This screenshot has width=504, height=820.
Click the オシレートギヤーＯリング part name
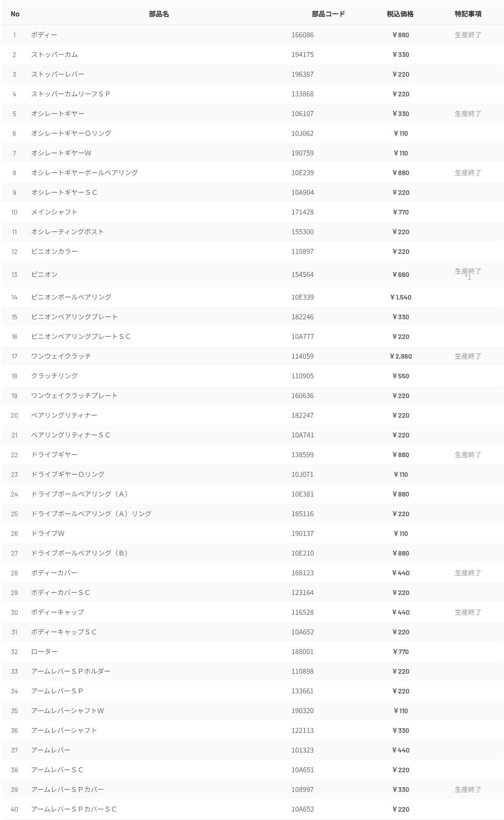click(x=71, y=133)
